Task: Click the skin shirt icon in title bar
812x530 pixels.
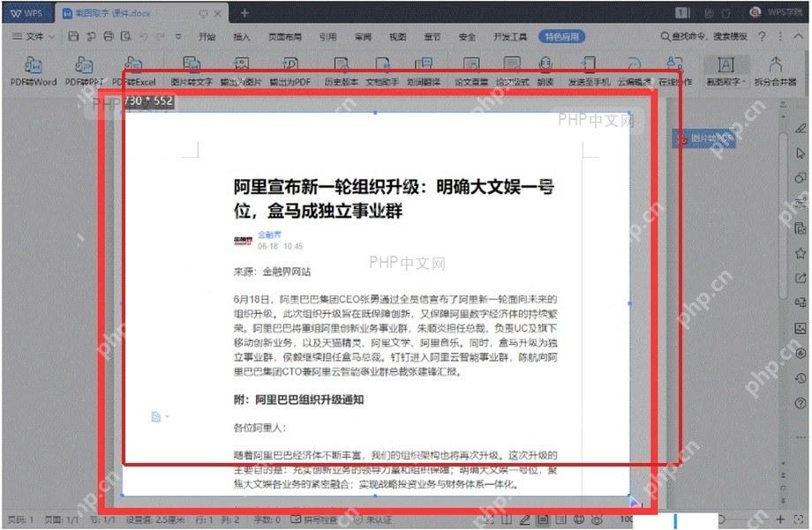Action: click(726, 13)
